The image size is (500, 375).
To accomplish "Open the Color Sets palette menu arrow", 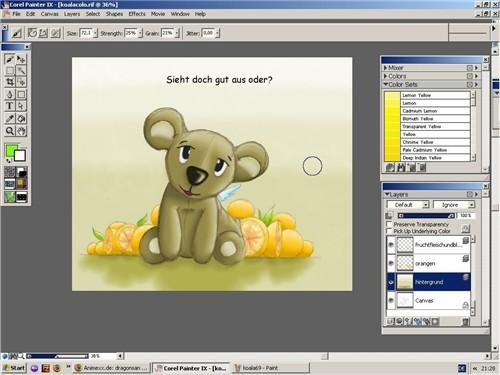I will click(x=476, y=84).
